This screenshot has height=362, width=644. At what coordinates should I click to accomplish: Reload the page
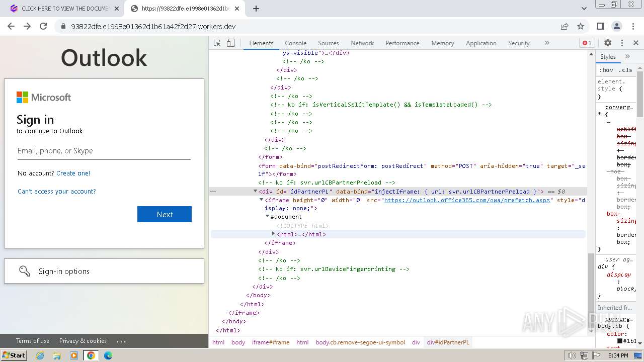[43, 26]
